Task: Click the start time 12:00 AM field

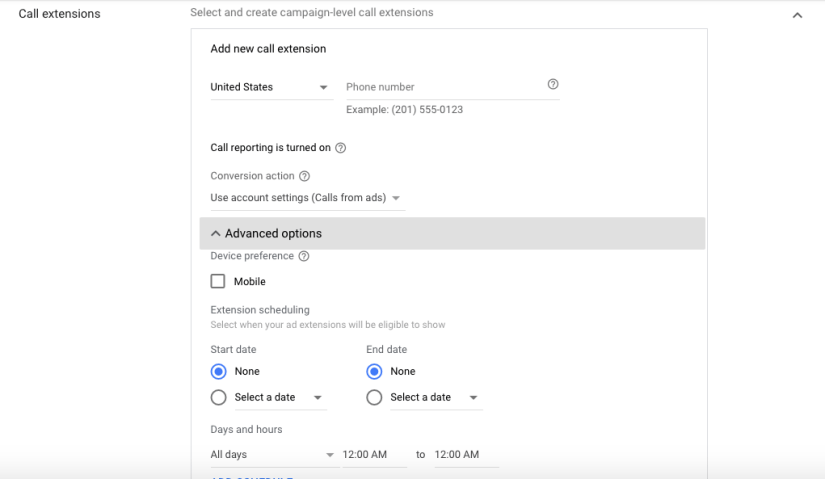Action: 373,455
